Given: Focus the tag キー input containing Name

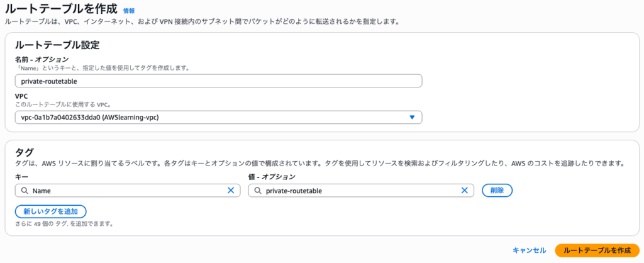Looking at the screenshot, I should (x=126, y=191).
